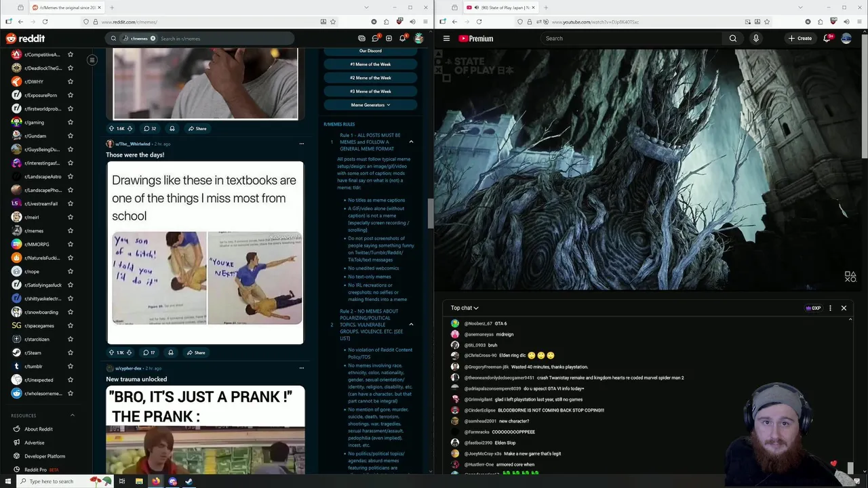Open About Reddit link
This screenshot has height=488, width=868.
(x=38, y=429)
